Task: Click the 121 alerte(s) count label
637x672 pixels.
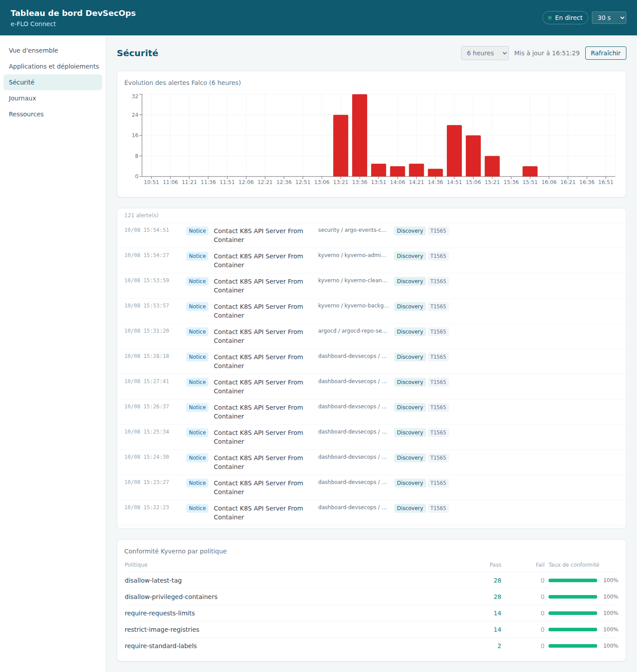Action: click(x=142, y=215)
